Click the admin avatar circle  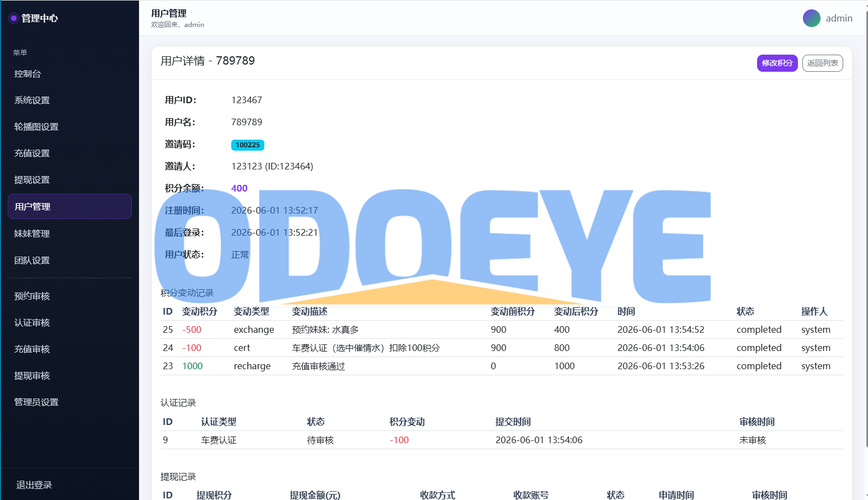811,18
